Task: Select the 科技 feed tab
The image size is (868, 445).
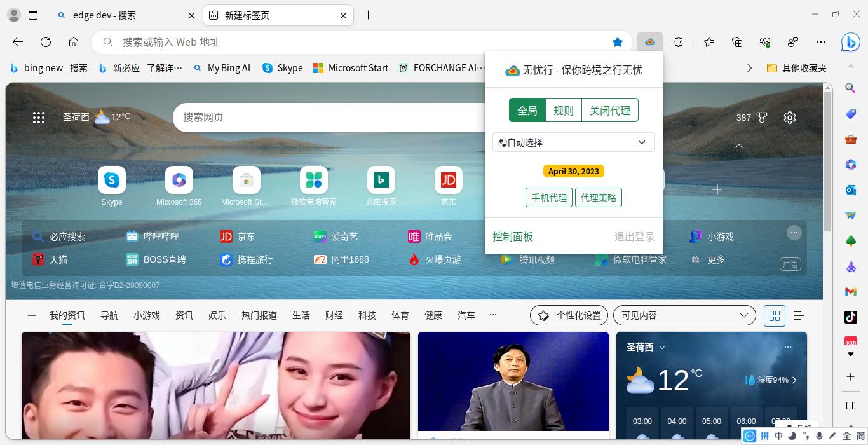Action: (x=367, y=315)
